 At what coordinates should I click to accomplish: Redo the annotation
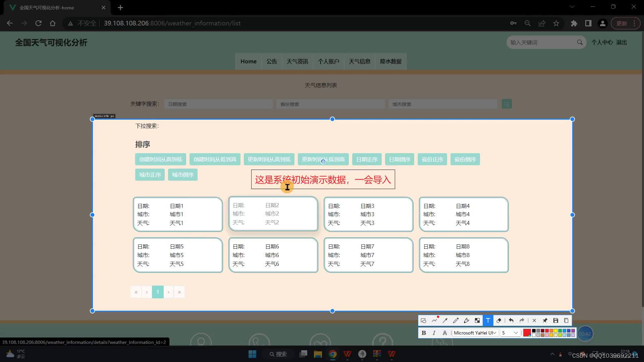tap(522, 321)
